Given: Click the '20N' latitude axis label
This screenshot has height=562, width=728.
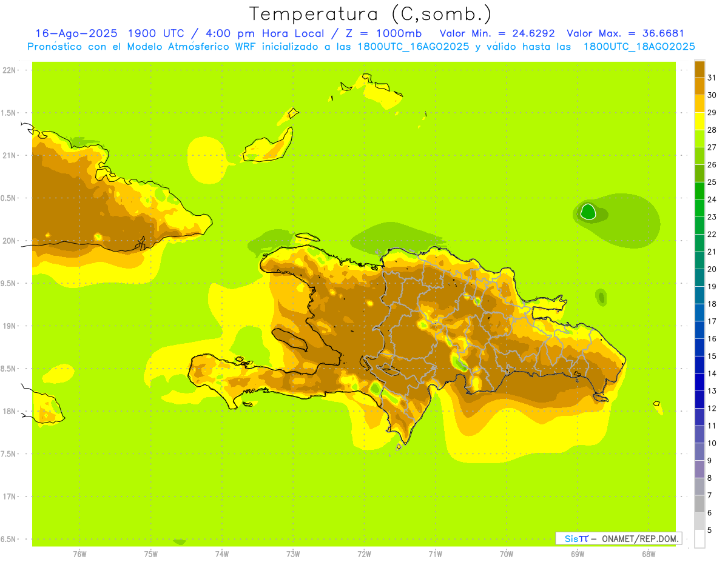Looking at the screenshot, I should [x=9, y=241].
